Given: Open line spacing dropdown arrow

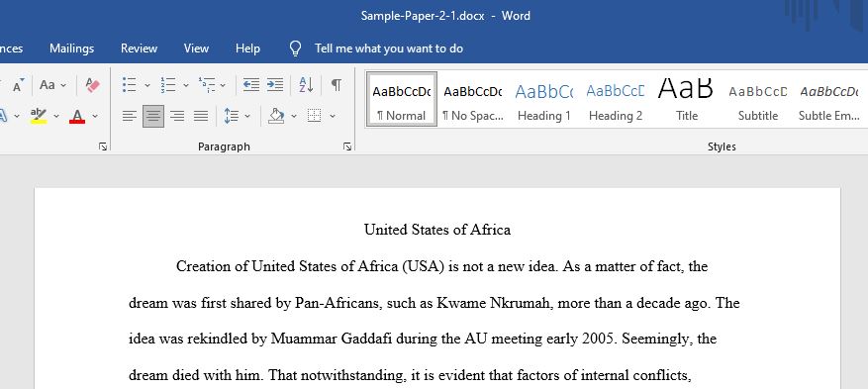Looking at the screenshot, I should click(247, 116).
